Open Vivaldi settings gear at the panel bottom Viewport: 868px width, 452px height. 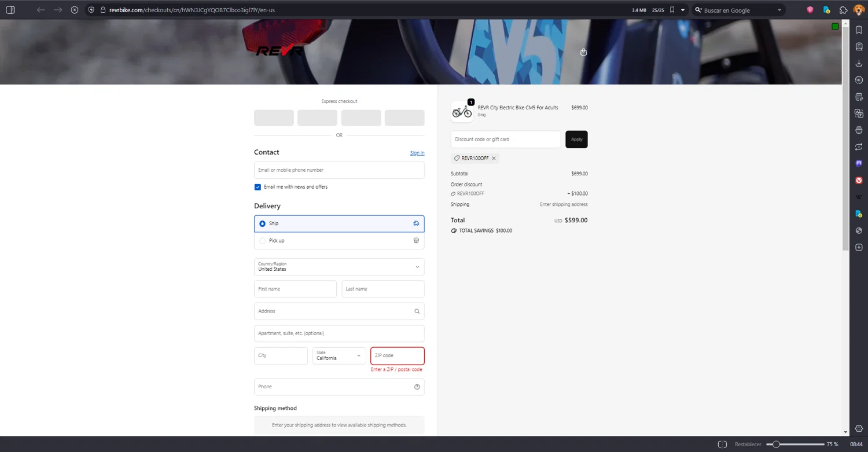pos(859,428)
